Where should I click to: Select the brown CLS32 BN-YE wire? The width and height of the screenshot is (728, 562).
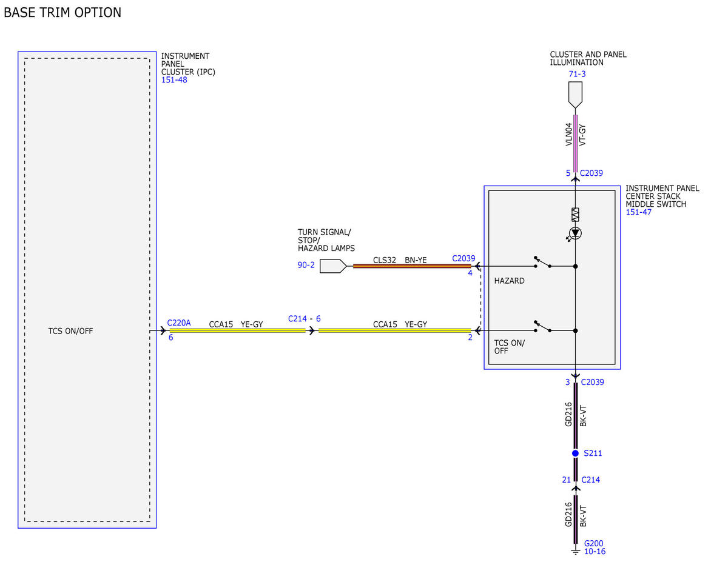412,266
